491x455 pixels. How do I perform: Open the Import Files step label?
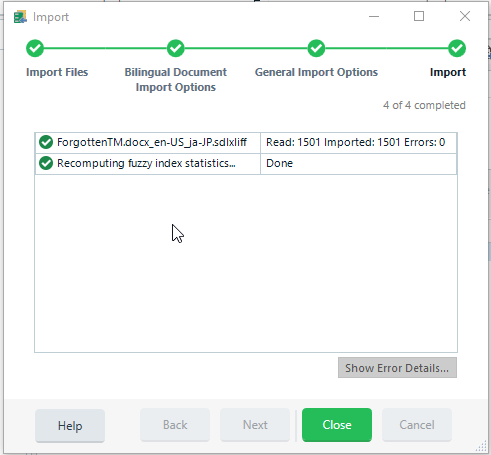(x=57, y=72)
